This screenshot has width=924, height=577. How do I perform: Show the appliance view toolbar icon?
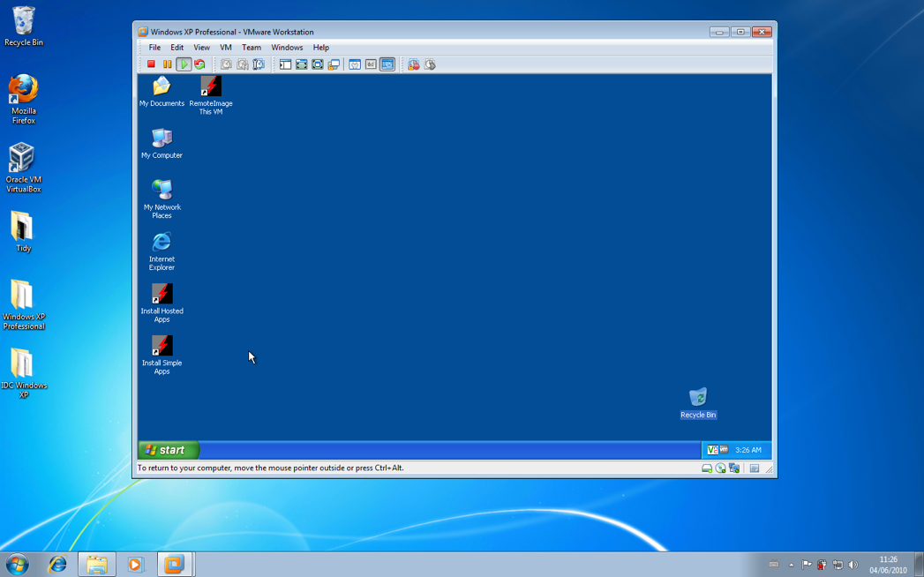pyautogui.click(x=371, y=64)
